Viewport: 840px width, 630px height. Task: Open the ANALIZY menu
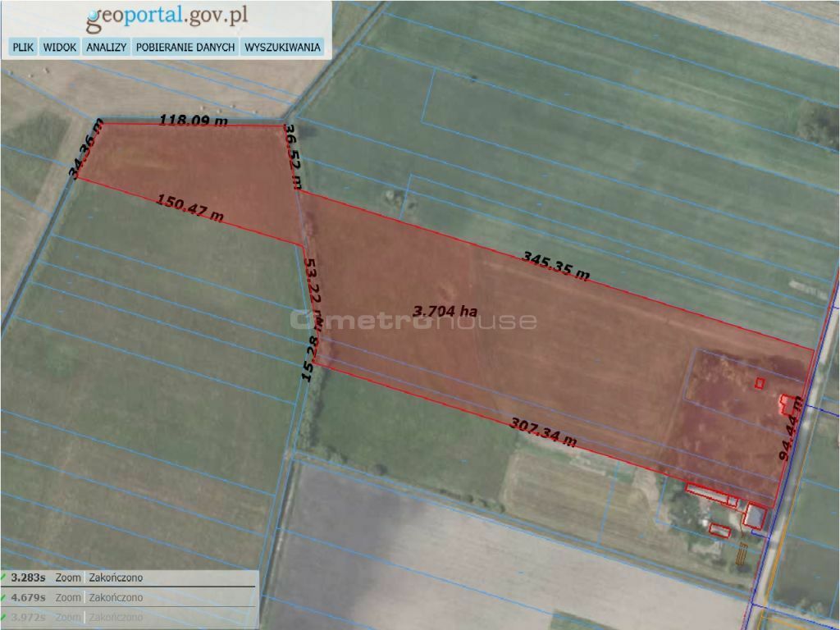106,48
